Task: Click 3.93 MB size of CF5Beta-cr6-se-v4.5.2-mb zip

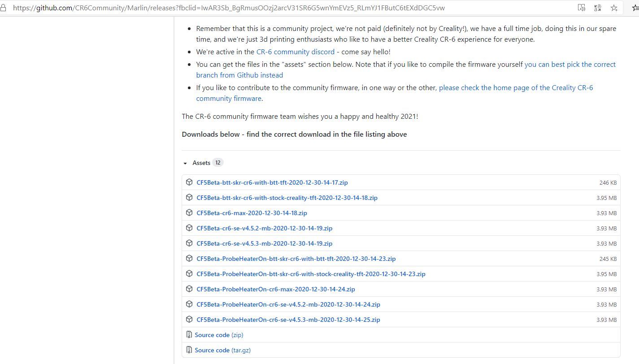Action: click(x=607, y=228)
